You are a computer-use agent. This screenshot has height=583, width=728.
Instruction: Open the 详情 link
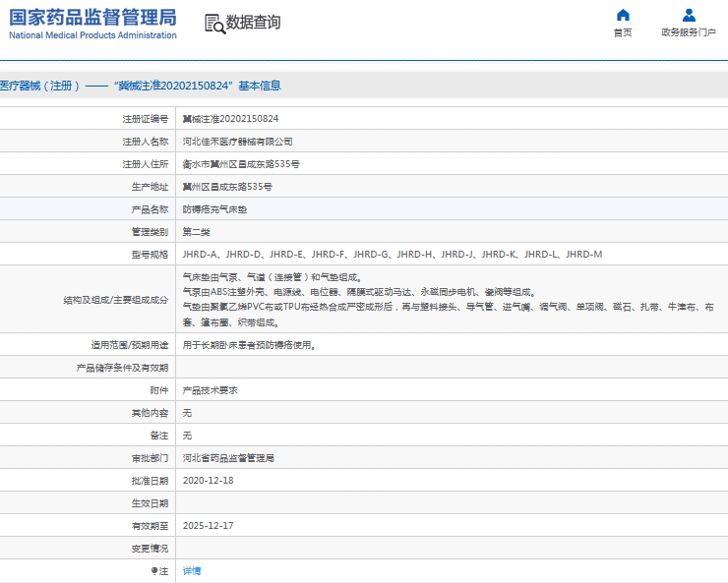click(192, 571)
